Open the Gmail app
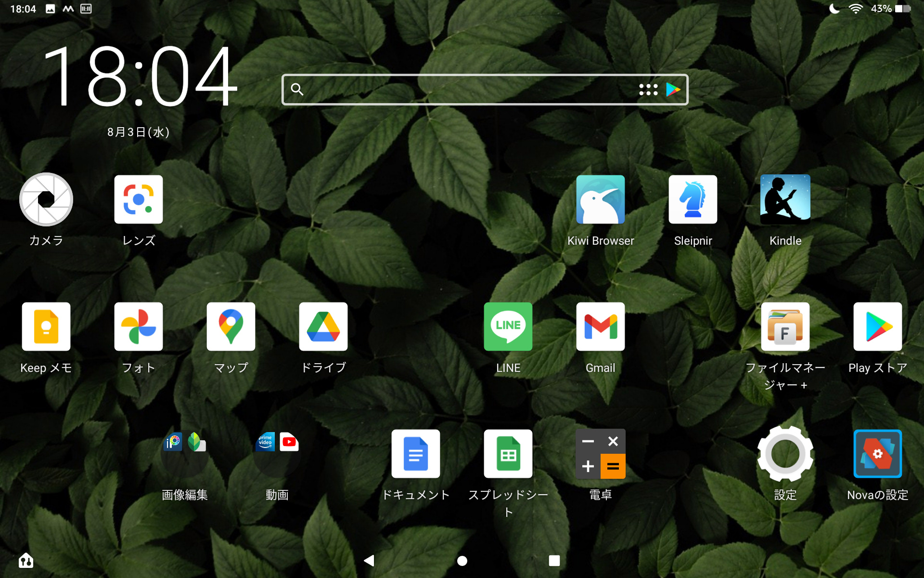The image size is (924, 578). [601, 327]
